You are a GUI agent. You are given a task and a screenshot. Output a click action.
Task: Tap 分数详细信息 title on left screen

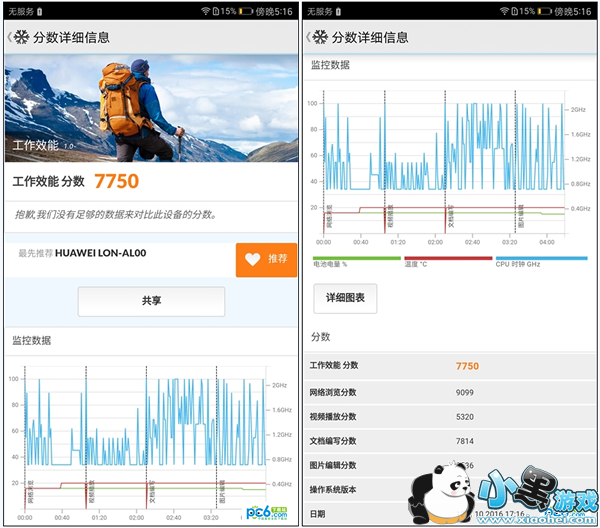(71, 37)
